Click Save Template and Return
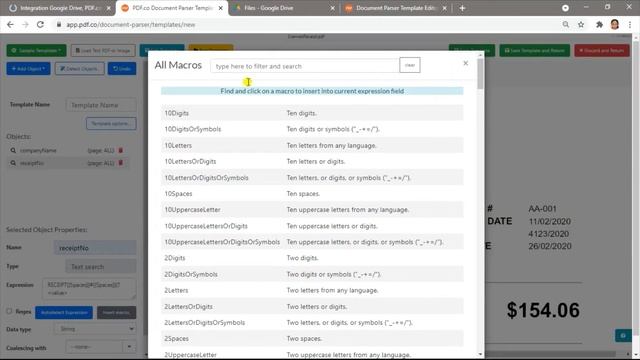The height and width of the screenshot is (360, 640). tap(534, 50)
